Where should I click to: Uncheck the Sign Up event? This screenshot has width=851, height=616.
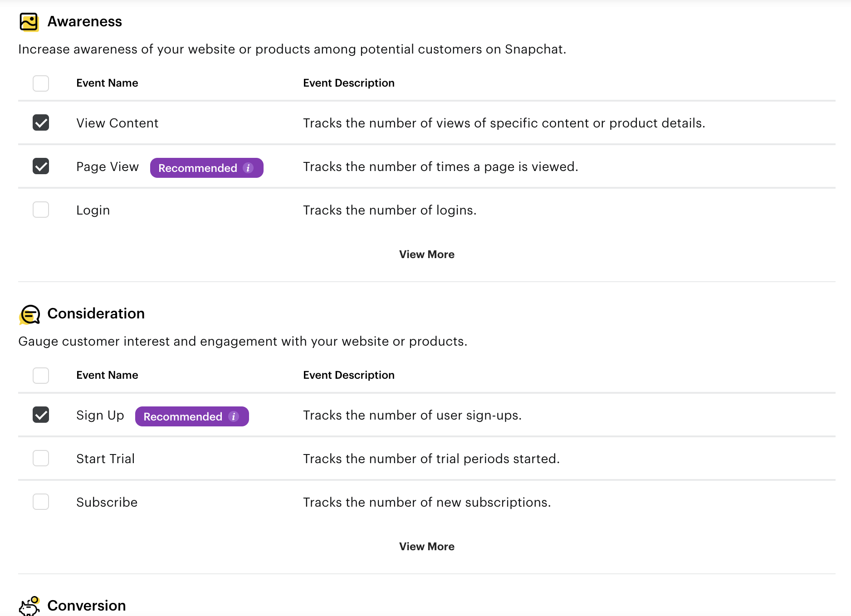41,415
